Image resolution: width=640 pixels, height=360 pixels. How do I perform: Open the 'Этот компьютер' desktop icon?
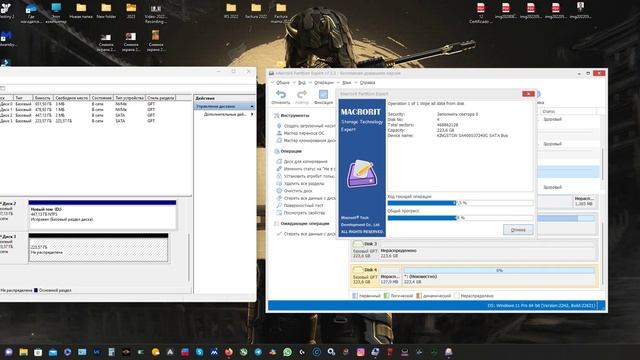tap(56, 13)
